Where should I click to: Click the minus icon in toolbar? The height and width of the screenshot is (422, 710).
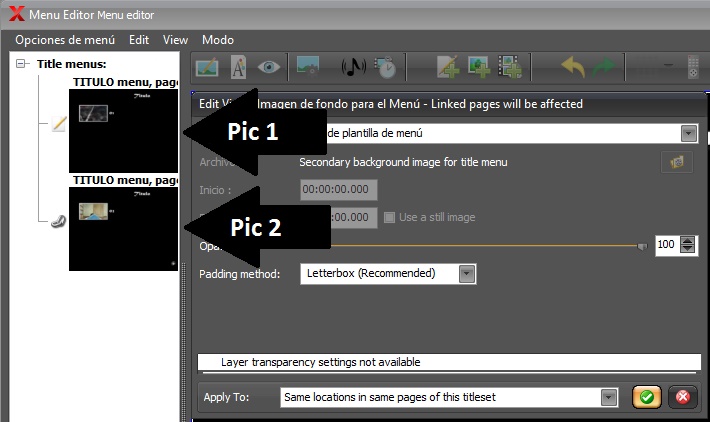(668, 65)
